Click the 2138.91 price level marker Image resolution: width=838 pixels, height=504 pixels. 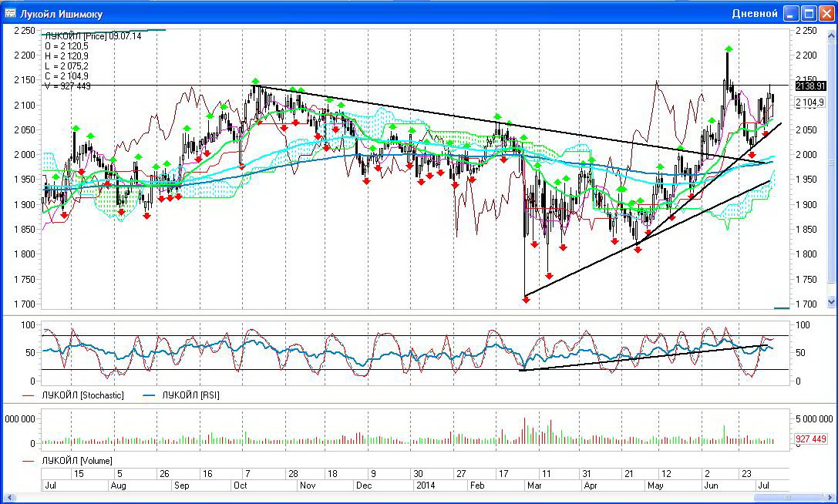[x=810, y=86]
